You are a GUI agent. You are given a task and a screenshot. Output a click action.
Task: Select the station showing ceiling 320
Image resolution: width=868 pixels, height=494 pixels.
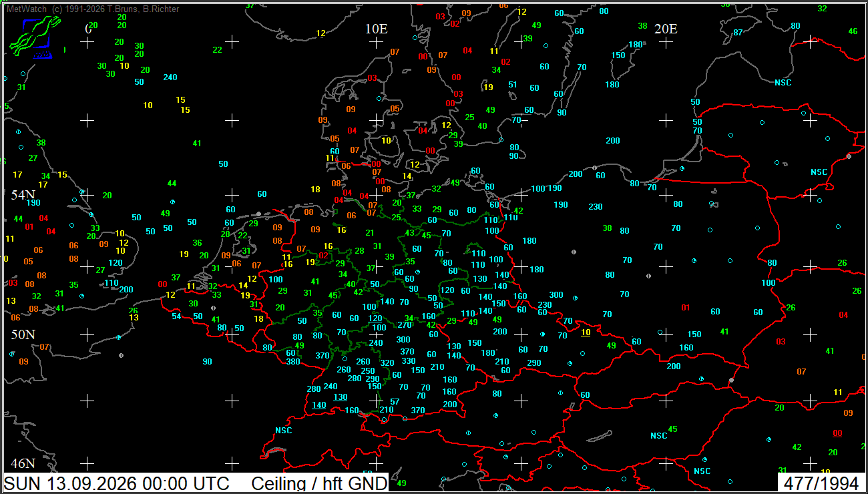(387, 363)
